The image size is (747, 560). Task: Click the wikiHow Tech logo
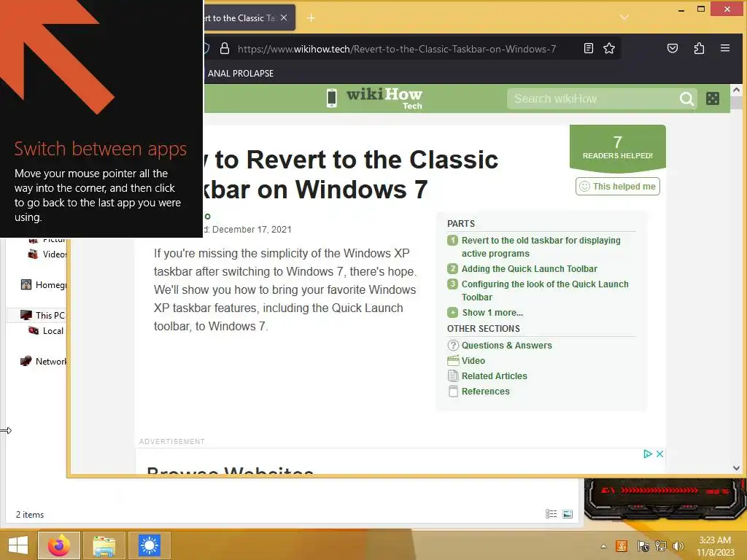click(376, 98)
